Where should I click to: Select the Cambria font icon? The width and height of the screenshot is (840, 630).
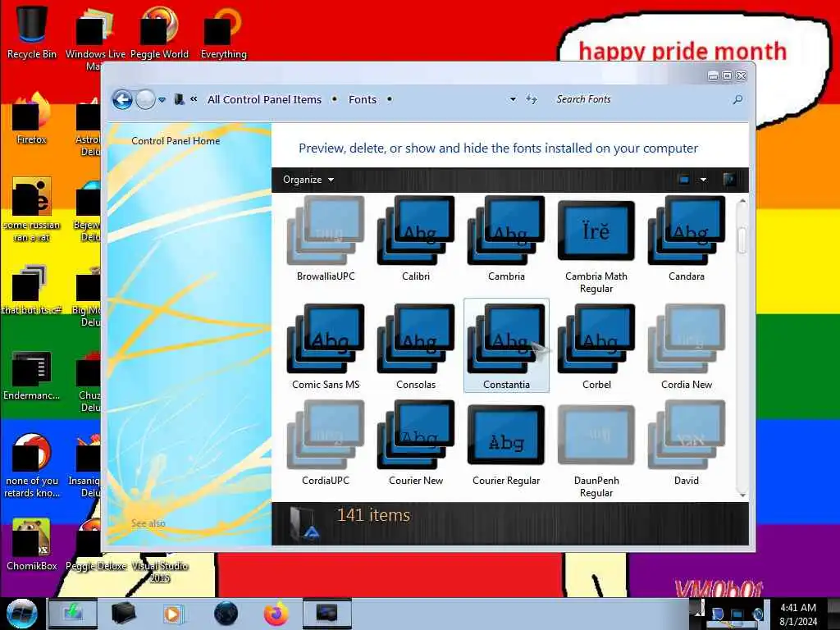pos(506,231)
